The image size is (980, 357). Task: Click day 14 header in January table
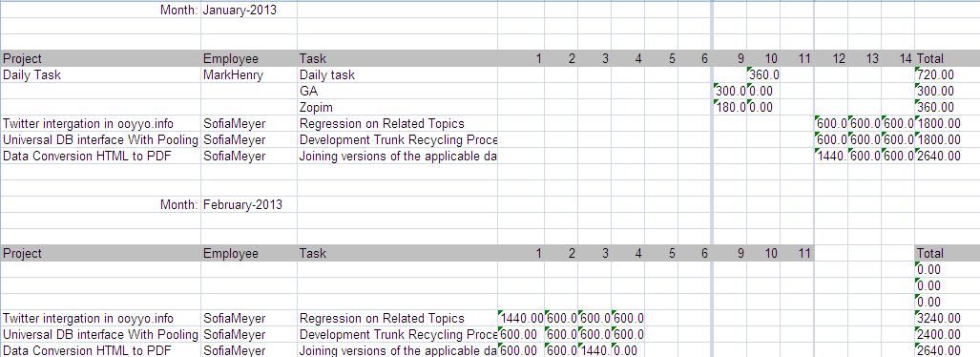coord(898,59)
